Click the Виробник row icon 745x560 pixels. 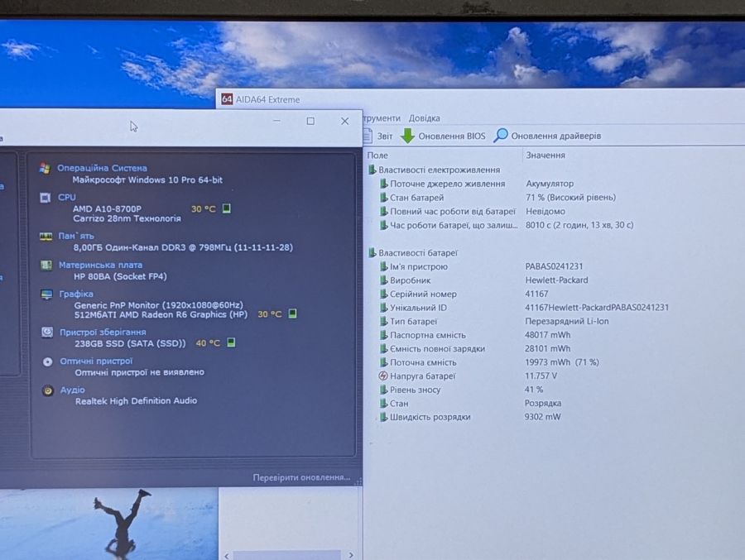tap(383, 280)
